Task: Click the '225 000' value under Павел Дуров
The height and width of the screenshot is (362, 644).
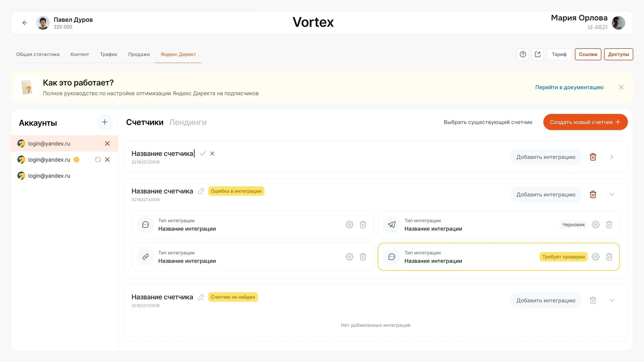Action: 63,27
